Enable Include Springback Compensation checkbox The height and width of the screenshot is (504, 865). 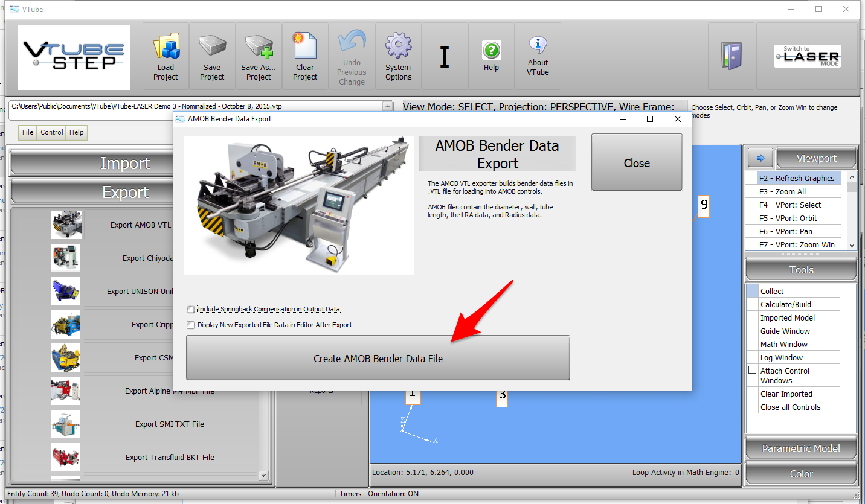[191, 310]
